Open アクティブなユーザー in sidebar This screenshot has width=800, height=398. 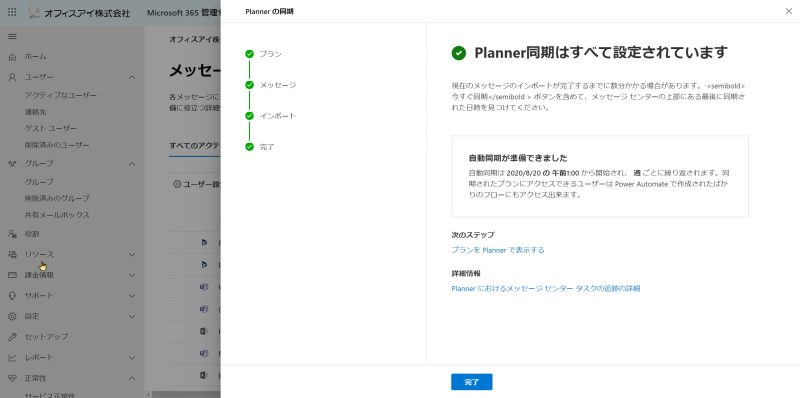coord(61,95)
